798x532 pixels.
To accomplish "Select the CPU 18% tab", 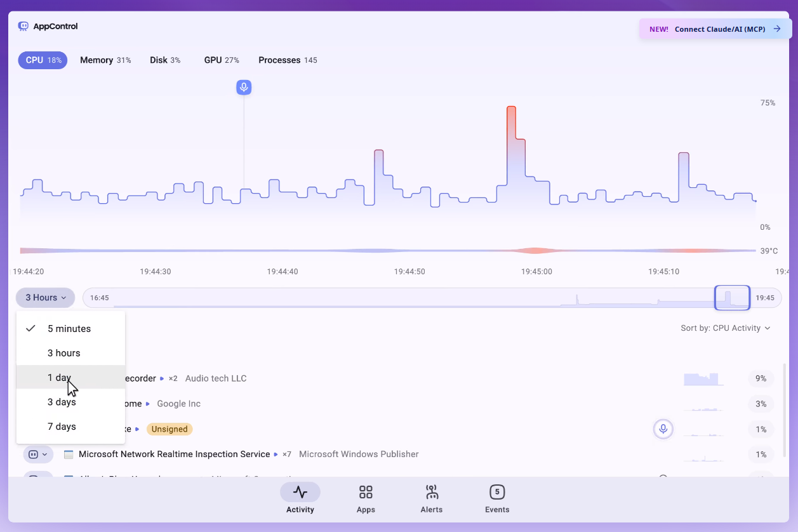I will (x=43, y=60).
